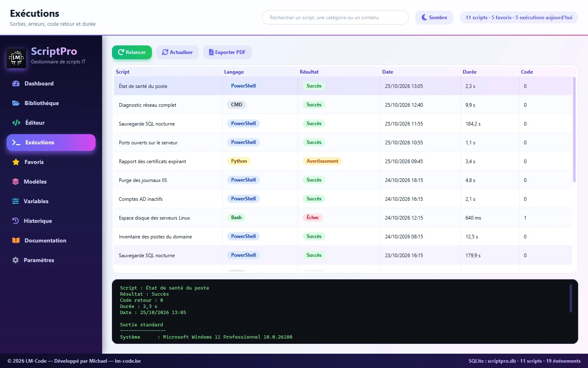Click the Dashboard gauge icon in sidebar
588x368 pixels.
tap(16, 83)
